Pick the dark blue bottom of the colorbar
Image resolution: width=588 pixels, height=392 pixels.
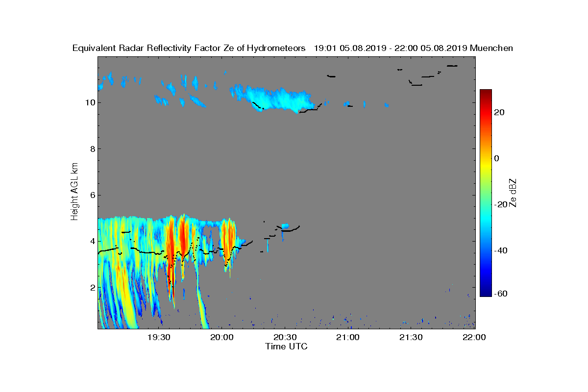[x=486, y=293]
